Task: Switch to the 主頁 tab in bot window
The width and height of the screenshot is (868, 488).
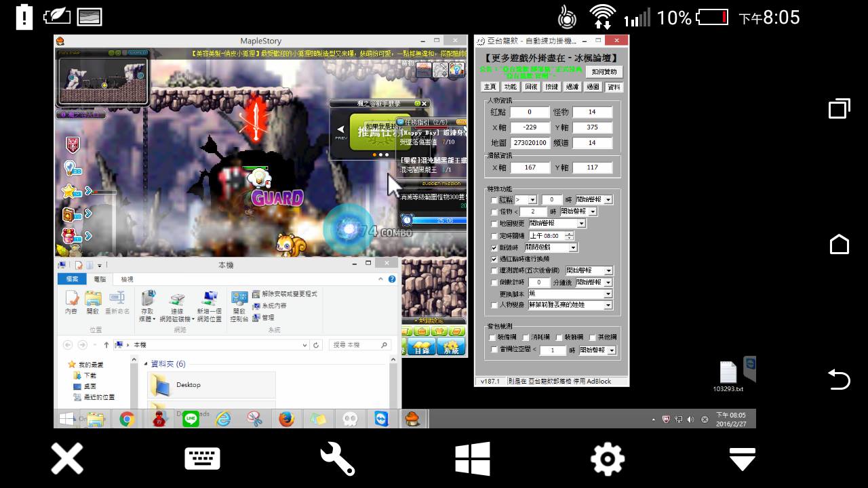Action: point(490,87)
